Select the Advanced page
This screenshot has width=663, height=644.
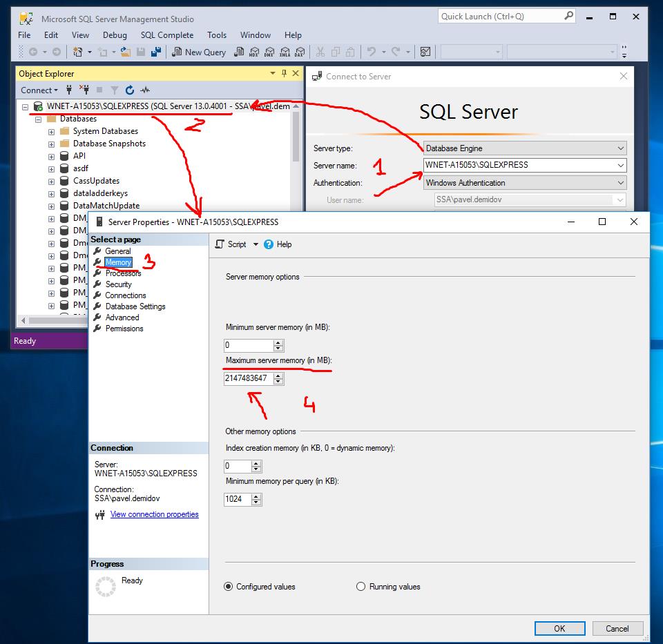[x=122, y=318]
